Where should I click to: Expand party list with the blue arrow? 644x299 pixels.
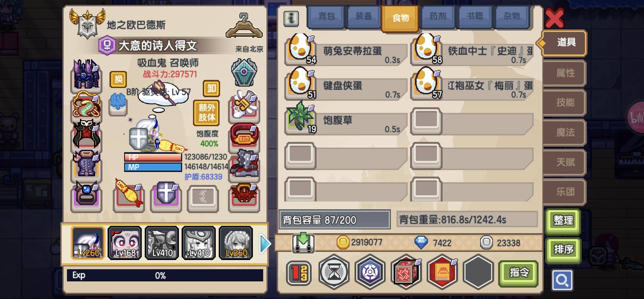click(265, 244)
